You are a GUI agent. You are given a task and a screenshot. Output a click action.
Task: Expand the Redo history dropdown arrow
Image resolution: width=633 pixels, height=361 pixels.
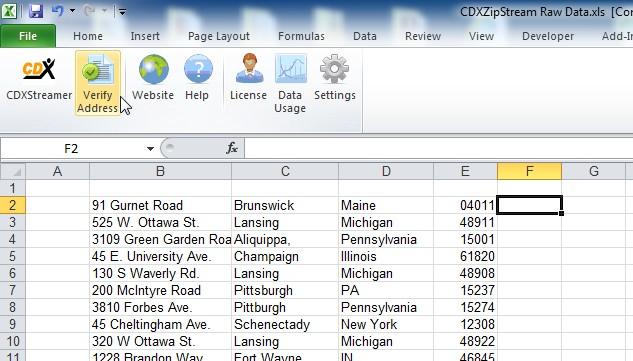104,11
